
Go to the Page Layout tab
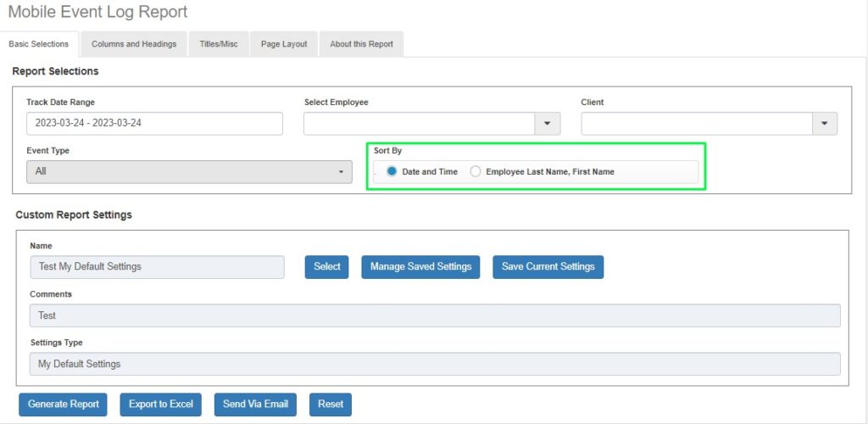pyautogui.click(x=283, y=44)
